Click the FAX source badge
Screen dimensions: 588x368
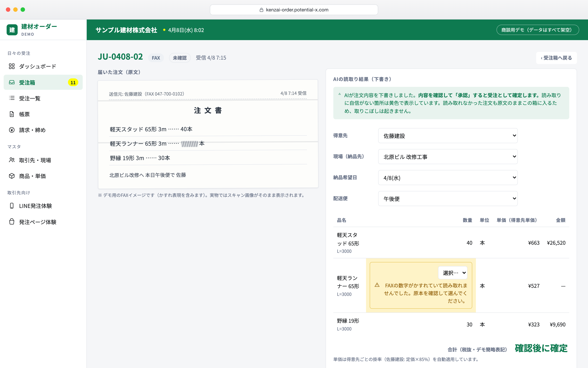tap(156, 58)
